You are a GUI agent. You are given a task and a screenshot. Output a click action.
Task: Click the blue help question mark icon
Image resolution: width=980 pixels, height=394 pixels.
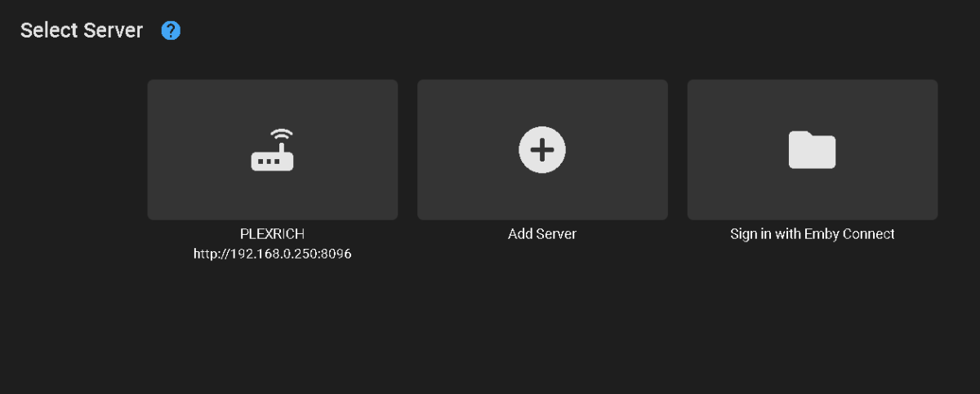171,31
